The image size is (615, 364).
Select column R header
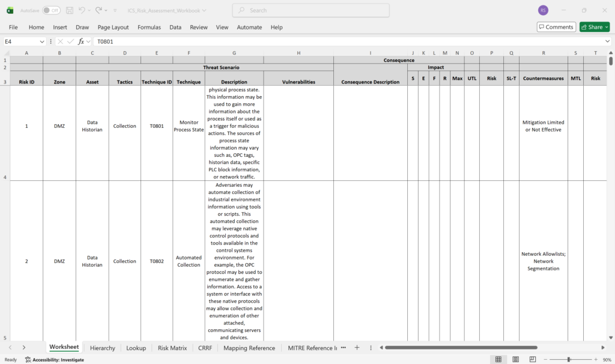click(x=543, y=53)
